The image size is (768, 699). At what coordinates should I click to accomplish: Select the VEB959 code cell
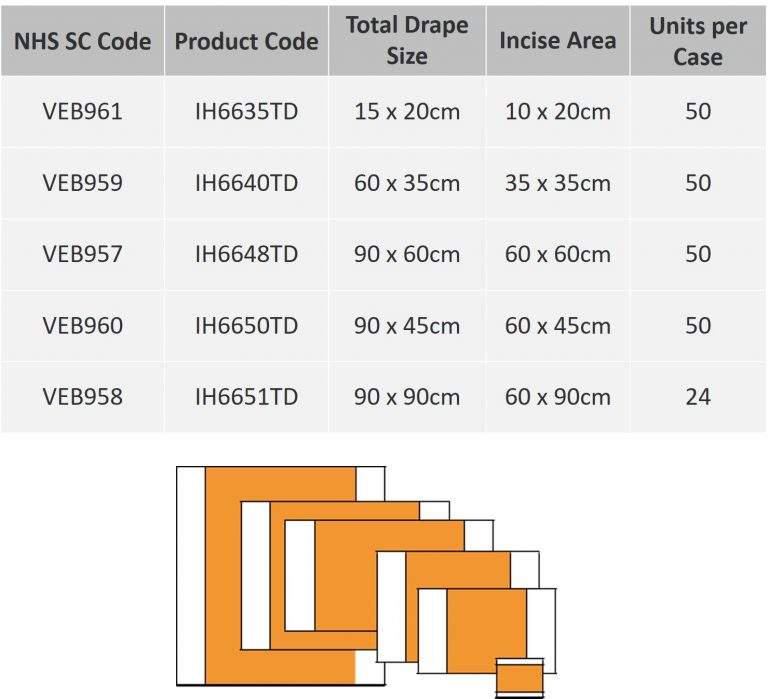pos(82,183)
